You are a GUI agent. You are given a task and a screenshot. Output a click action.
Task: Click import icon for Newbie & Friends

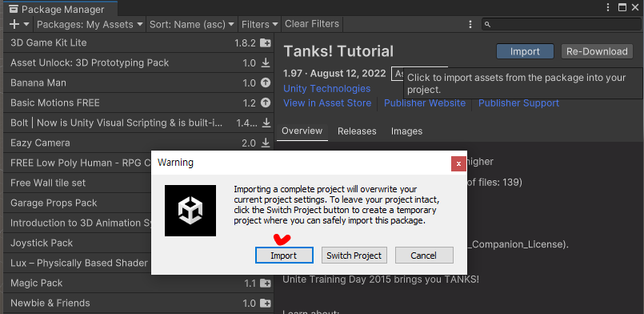(x=266, y=304)
